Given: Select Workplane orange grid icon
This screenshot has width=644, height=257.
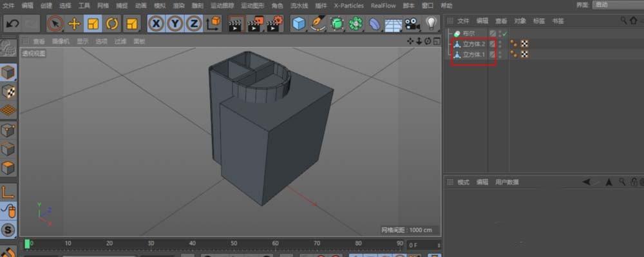Looking at the screenshot, I should coord(8,110).
